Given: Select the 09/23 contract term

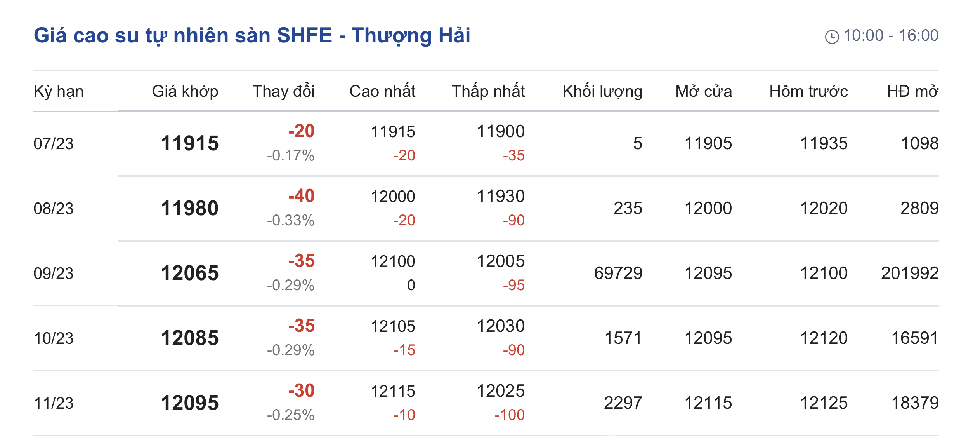Looking at the screenshot, I should (x=54, y=274).
